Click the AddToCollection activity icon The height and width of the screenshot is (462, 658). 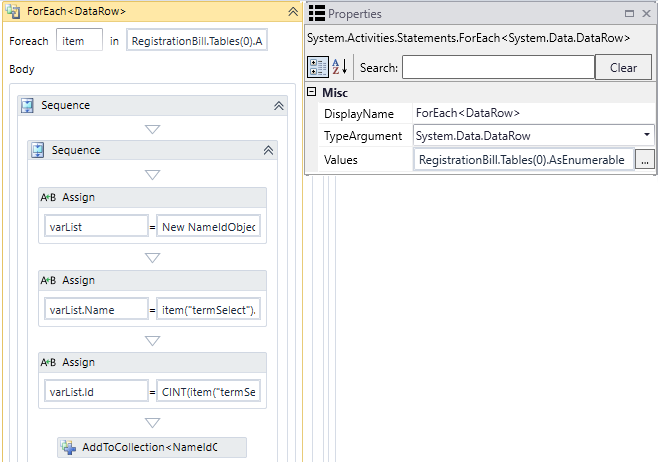click(68, 448)
